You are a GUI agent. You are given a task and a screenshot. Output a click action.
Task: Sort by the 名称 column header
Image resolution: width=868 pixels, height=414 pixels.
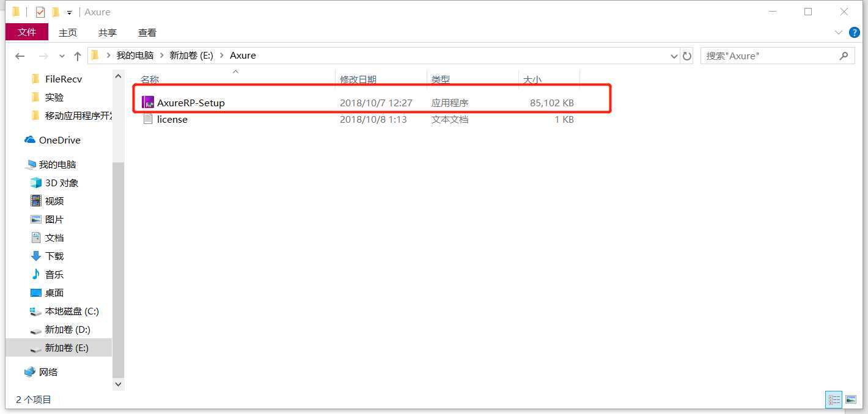[x=150, y=79]
